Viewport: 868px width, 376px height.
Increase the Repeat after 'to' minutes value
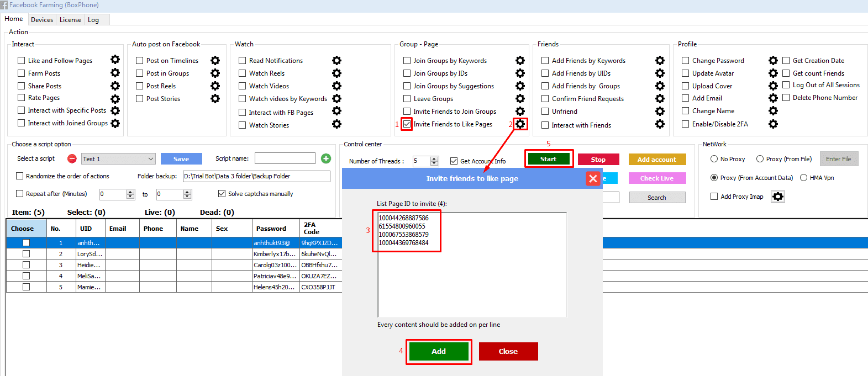(187, 192)
